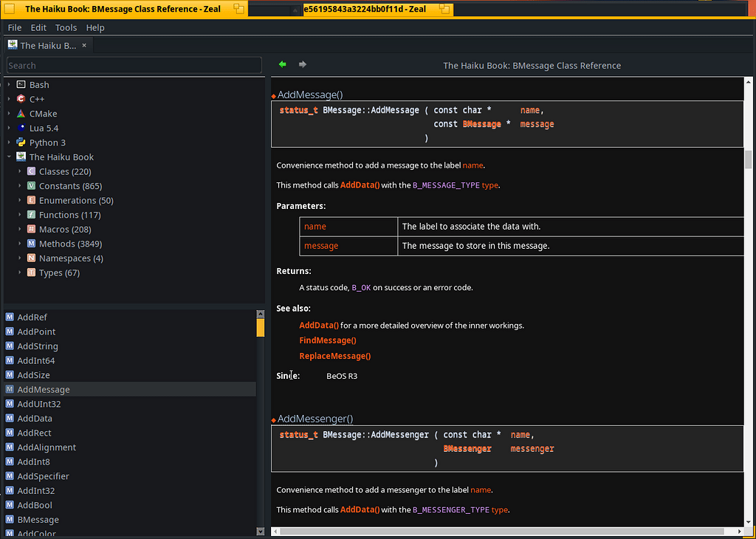Click the forward navigation arrow

tap(302, 64)
